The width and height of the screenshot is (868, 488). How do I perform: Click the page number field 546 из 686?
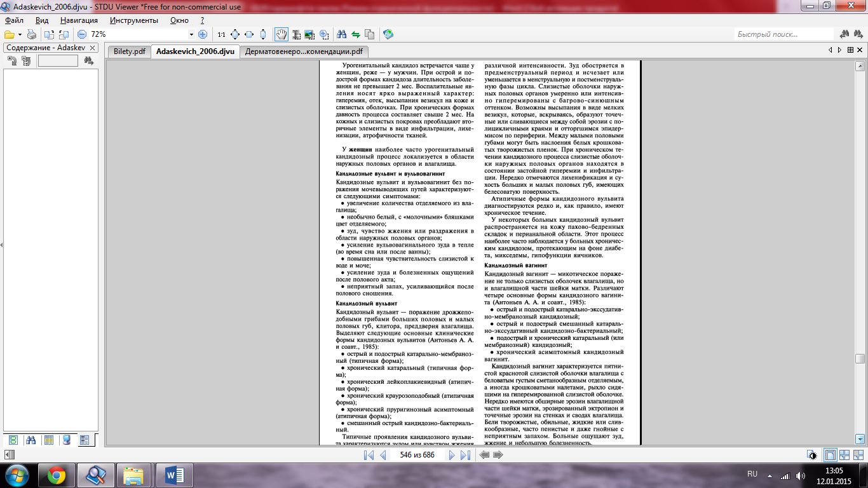click(x=417, y=455)
